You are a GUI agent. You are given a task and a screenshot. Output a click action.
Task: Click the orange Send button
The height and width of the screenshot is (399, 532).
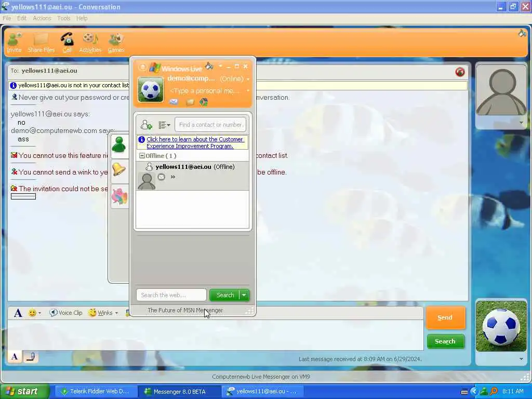click(x=445, y=317)
